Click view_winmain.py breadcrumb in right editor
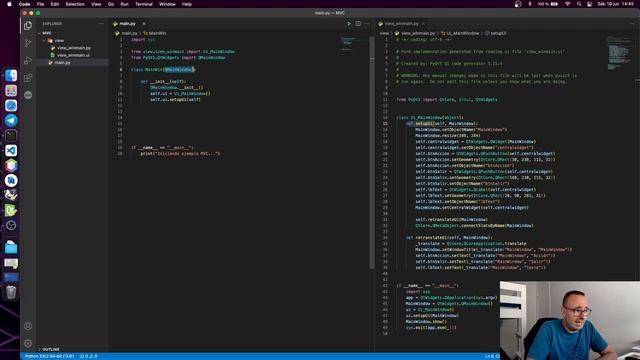Screen dimensions: 640x360 tap(415, 33)
